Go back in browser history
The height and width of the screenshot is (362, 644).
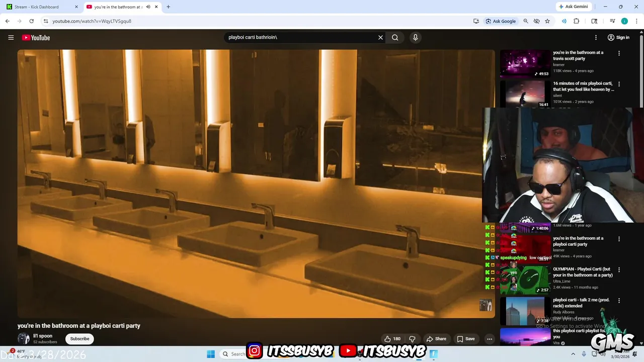click(x=7, y=21)
